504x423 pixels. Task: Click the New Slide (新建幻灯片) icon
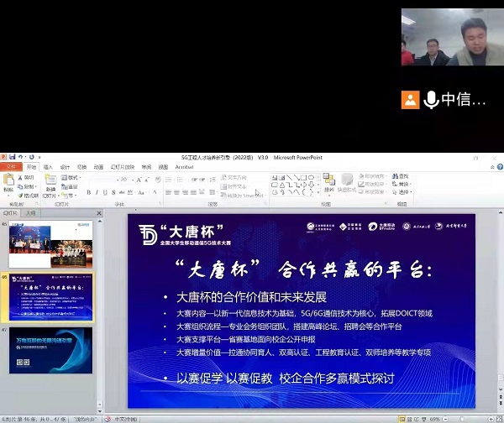tap(50, 185)
